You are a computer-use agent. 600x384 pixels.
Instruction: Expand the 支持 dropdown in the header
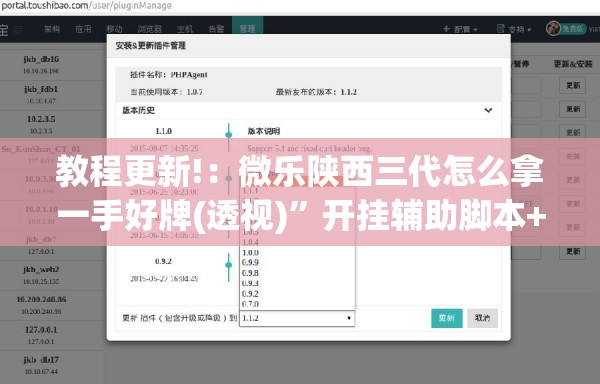pyautogui.click(x=514, y=29)
